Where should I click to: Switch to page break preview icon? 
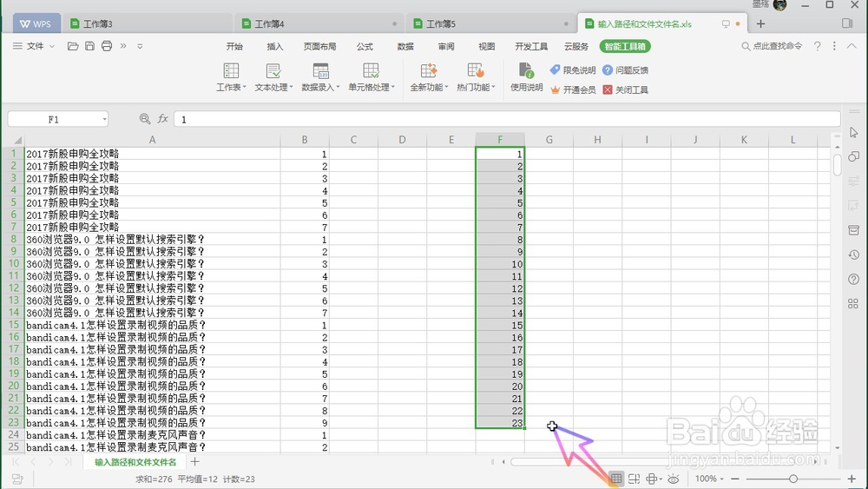click(635, 479)
